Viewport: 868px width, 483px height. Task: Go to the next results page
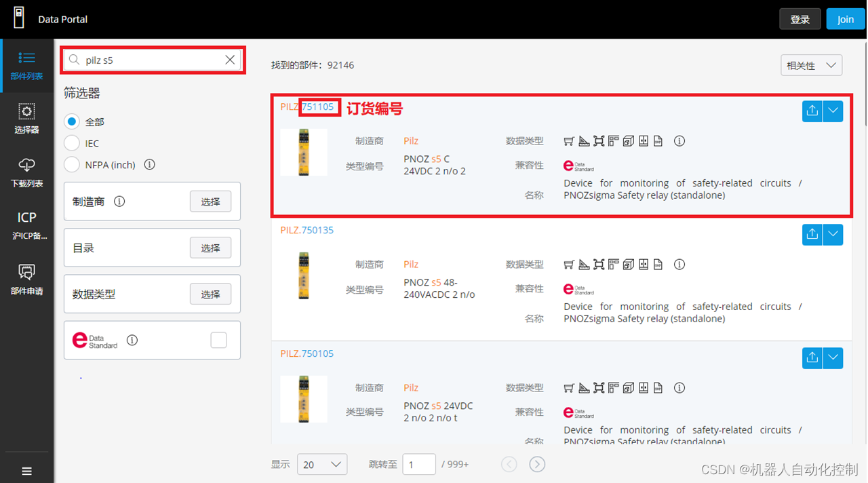pyautogui.click(x=537, y=464)
